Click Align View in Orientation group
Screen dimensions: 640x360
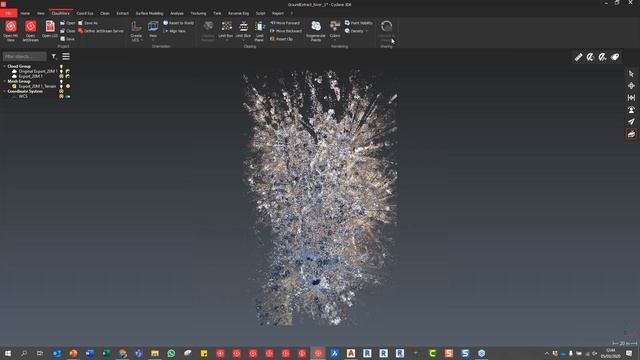click(174, 31)
